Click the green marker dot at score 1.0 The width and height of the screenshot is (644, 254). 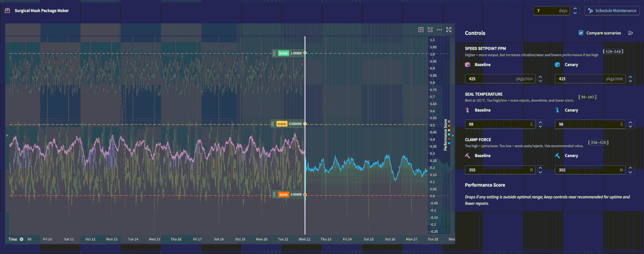click(305, 53)
